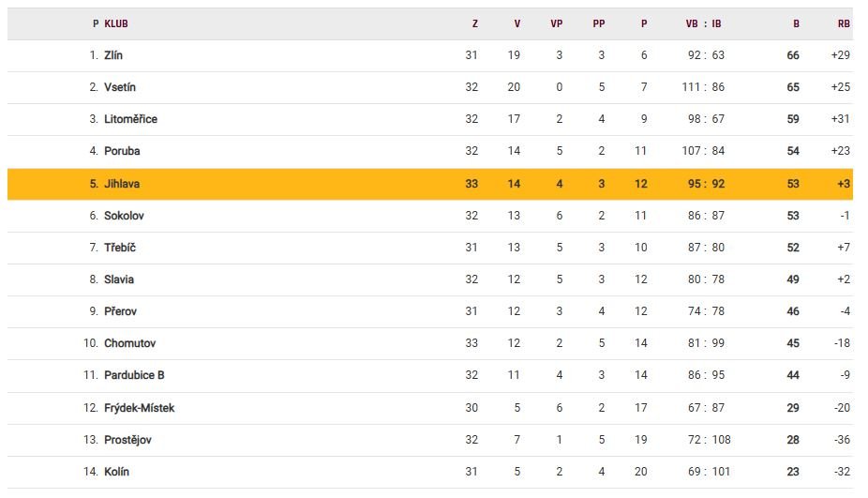Click the RB column header

click(x=844, y=24)
